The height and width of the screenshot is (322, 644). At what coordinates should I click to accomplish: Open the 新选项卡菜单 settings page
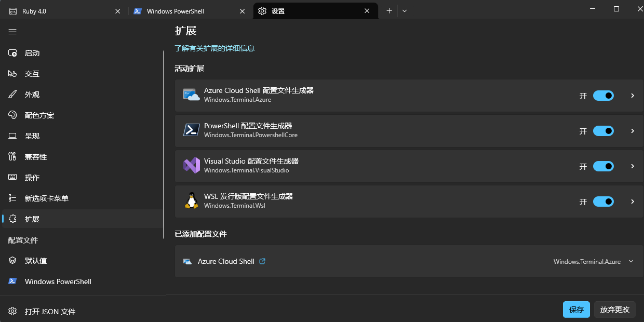[x=83, y=198]
